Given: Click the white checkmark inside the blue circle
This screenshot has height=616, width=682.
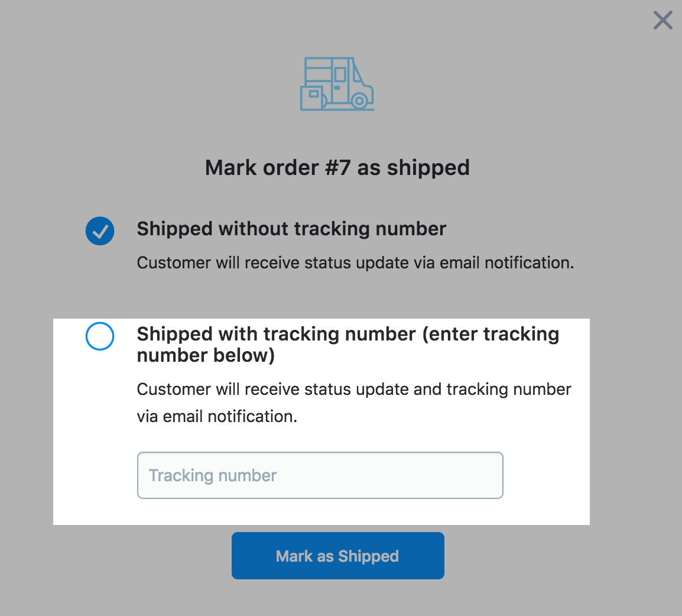Looking at the screenshot, I should [x=100, y=231].
